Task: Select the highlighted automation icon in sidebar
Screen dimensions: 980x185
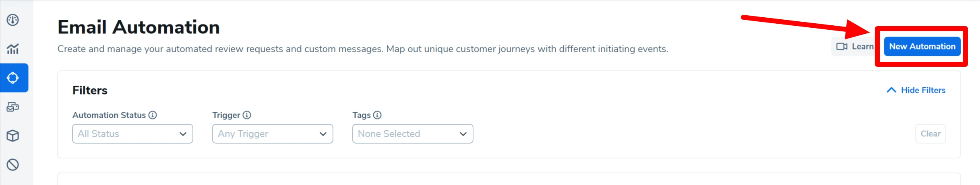Action: tap(13, 78)
